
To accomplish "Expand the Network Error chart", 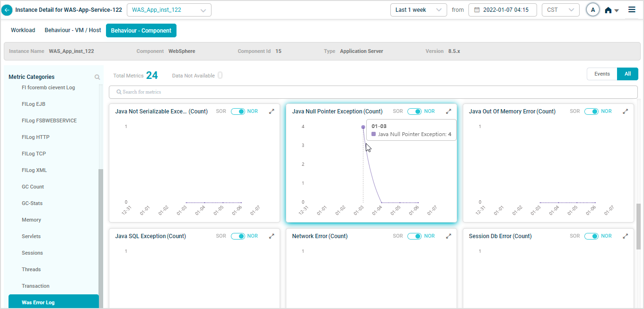I will [x=449, y=236].
